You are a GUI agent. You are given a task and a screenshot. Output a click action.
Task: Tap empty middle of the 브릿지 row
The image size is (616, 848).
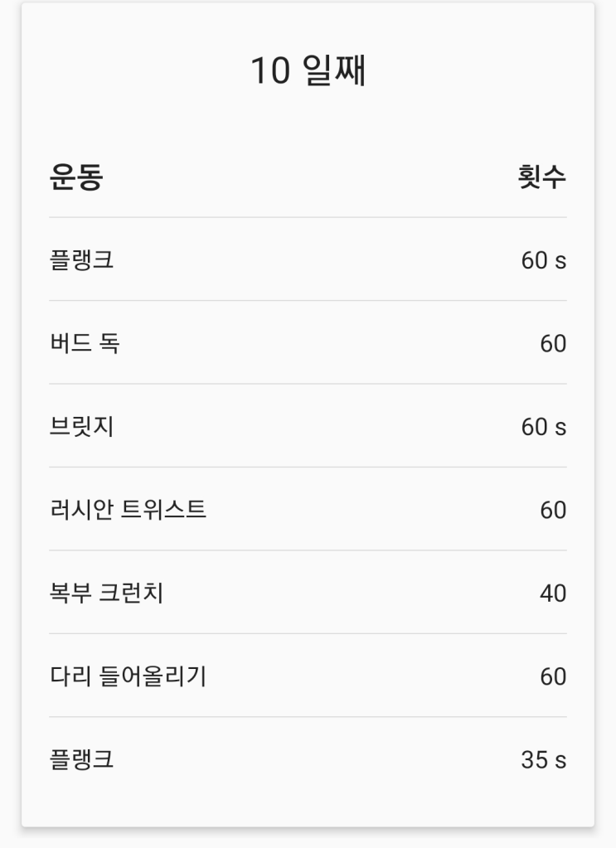[x=315, y=426]
